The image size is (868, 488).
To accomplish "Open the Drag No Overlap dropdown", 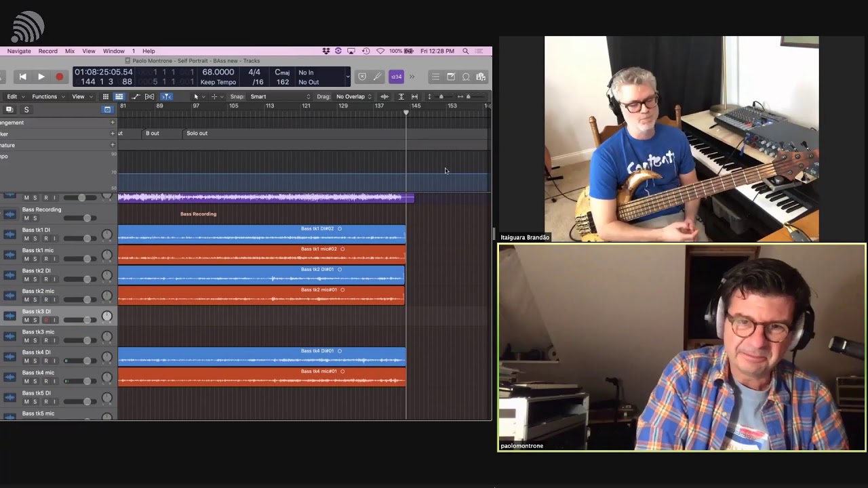I will [353, 96].
